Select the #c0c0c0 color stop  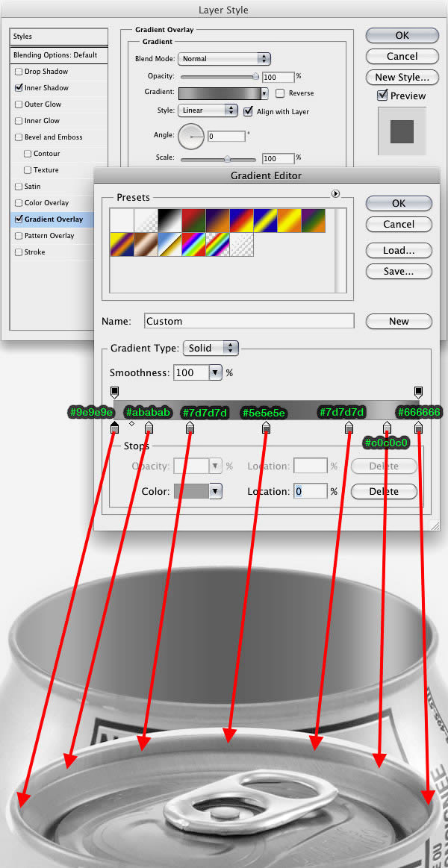[387, 428]
